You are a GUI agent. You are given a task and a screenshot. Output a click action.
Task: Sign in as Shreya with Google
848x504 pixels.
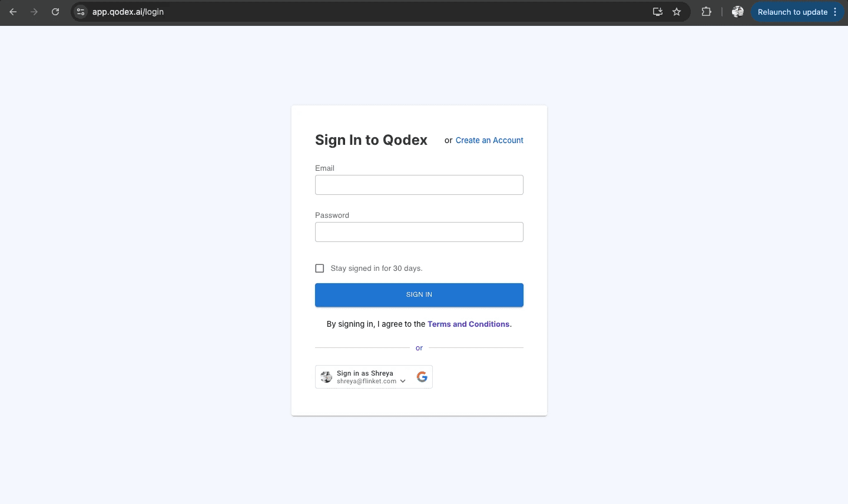pyautogui.click(x=374, y=377)
